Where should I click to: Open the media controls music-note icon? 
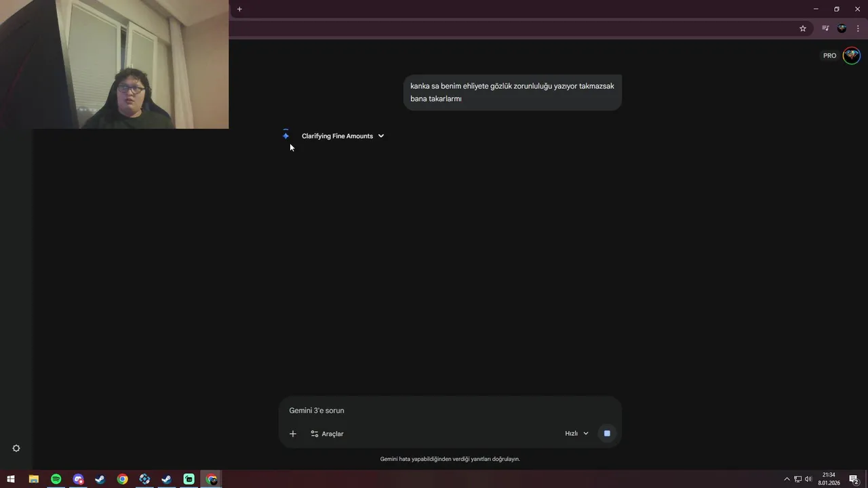(825, 28)
